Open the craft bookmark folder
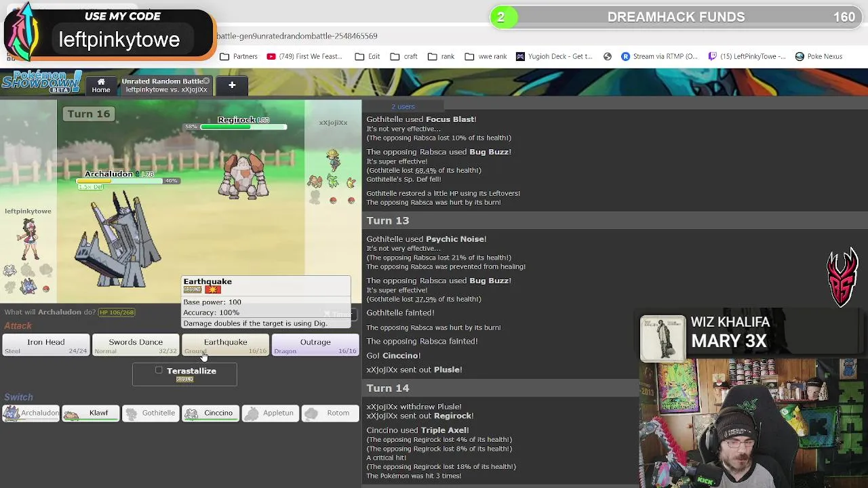The image size is (868, 488). (403, 56)
